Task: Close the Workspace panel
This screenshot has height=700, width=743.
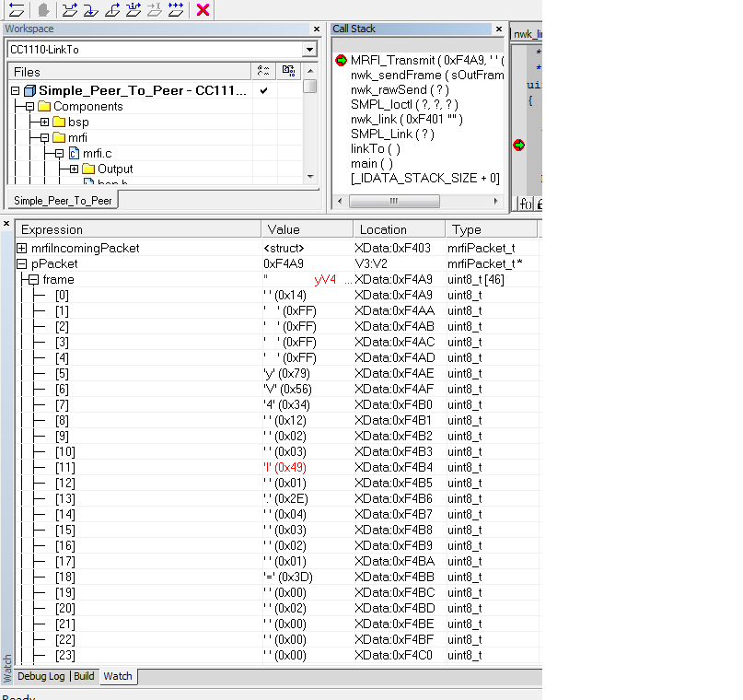Action: point(318,29)
